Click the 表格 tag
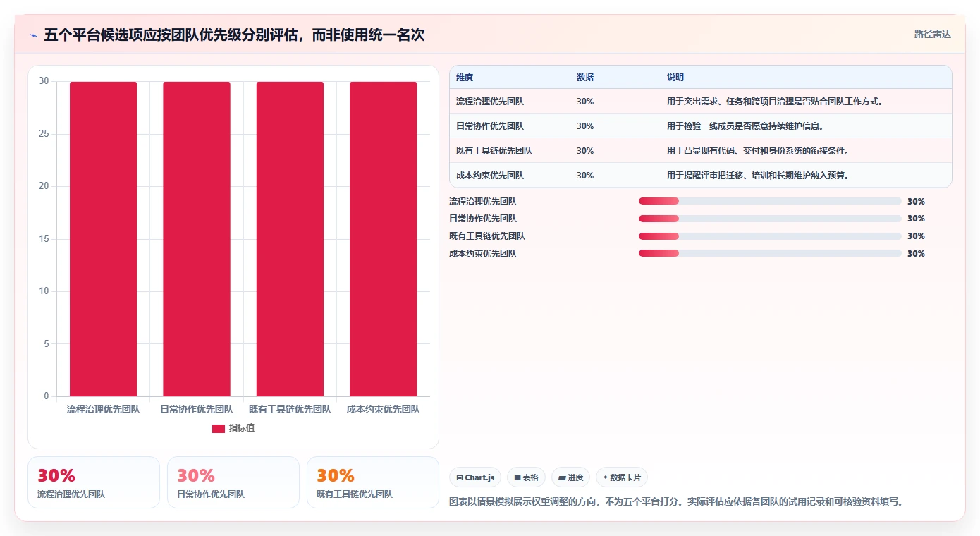 pyautogui.click(x=526, y=477)
